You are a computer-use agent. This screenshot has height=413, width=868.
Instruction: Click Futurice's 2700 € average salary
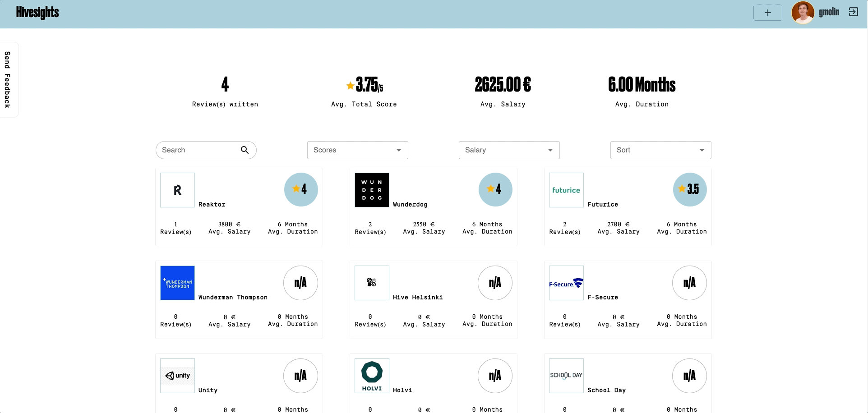click(x=619, y=228)
